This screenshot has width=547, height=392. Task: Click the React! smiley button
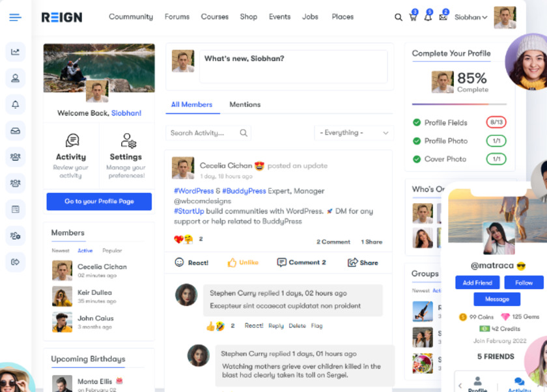point(191,262)
